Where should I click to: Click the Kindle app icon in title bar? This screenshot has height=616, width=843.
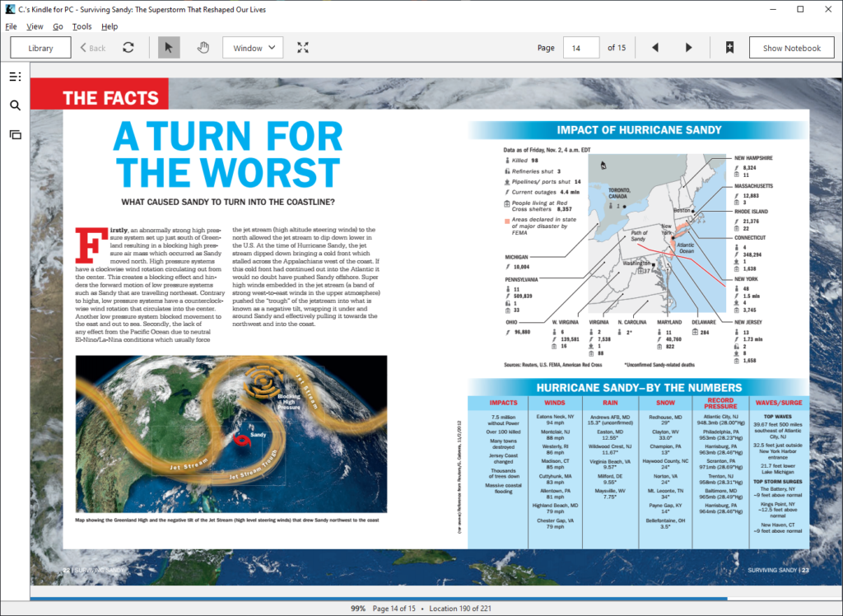[x=10, y=9]
